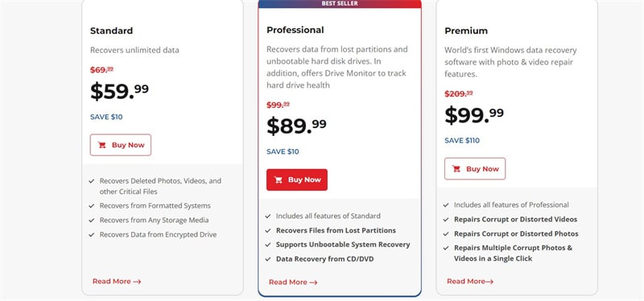Click checkmark next to Data Recovery from CD/DVD
The image size is (644, 301).
tap(268, 259)
